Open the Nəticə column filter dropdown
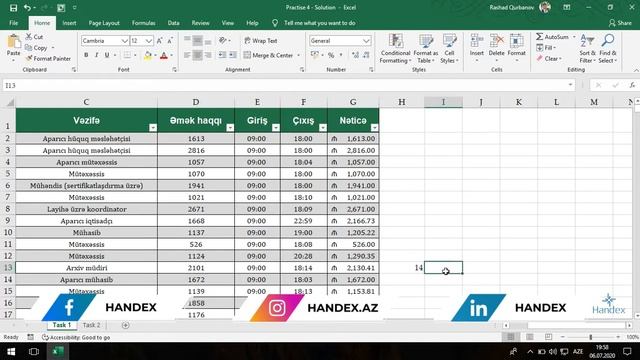 tap(374, 128)
